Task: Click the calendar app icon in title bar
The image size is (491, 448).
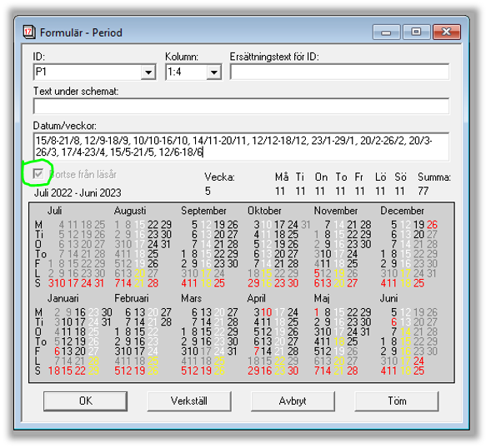Action: coord(29,32)
